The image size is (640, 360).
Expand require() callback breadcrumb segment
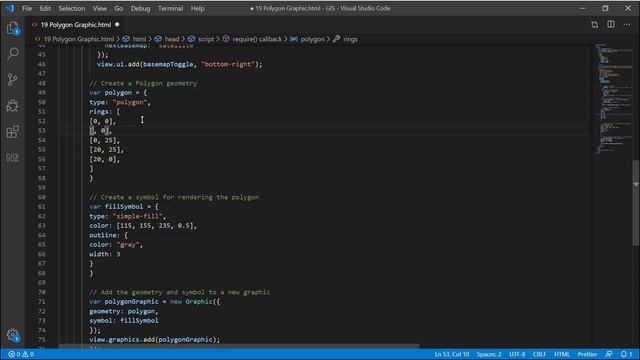[257, 39]
